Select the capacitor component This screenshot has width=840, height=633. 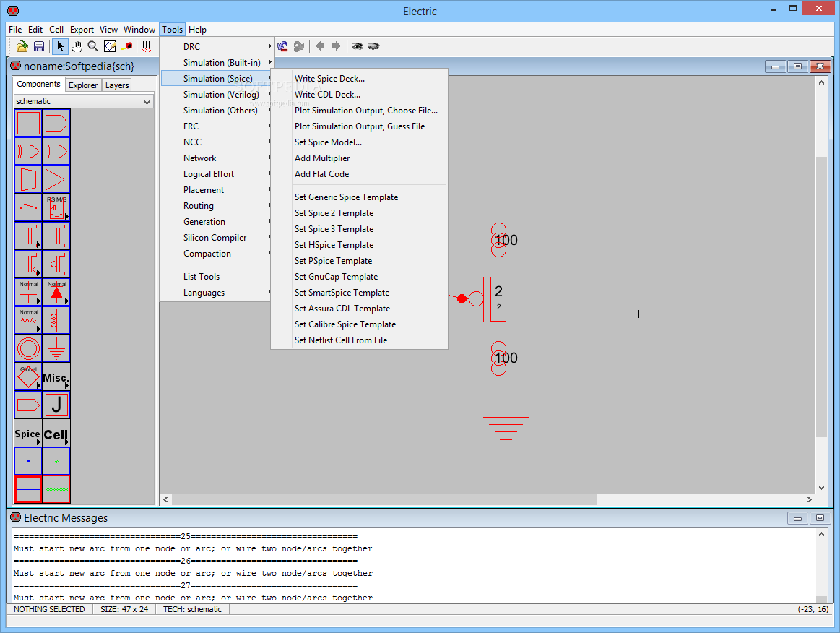(28, 292)
